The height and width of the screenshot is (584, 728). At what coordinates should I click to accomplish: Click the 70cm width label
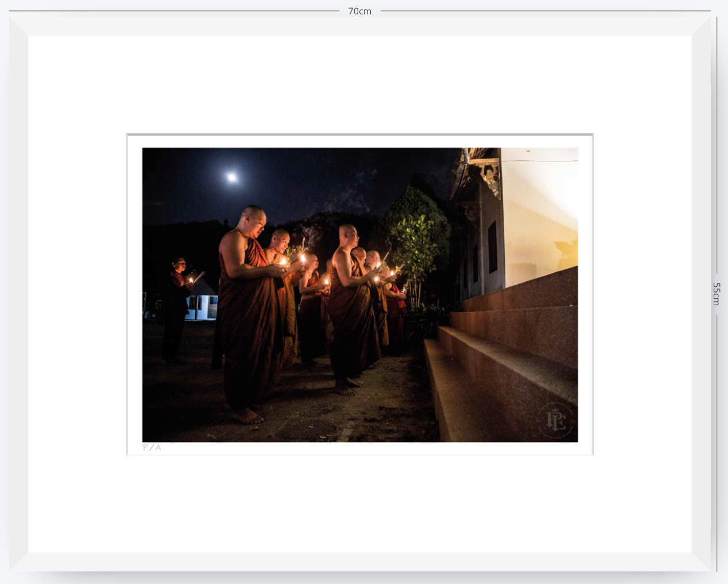click(360, 11)
